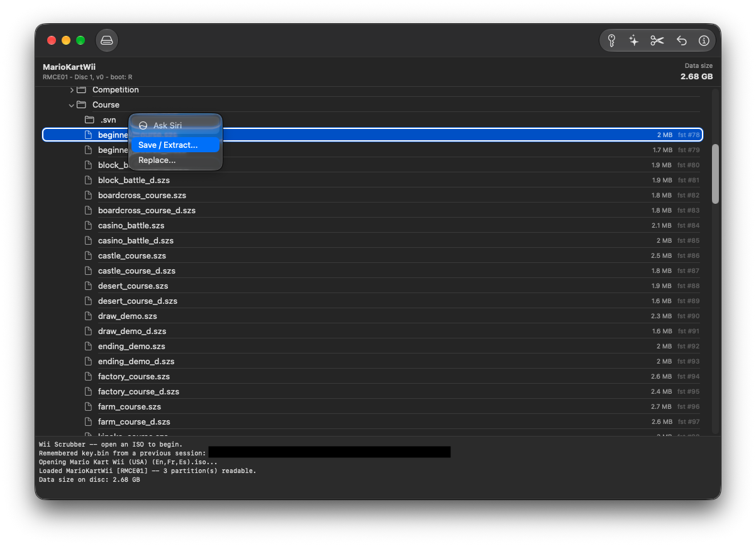756x546 pixels.
Task: Click the Course folder icon
Action: pos(81,105)
